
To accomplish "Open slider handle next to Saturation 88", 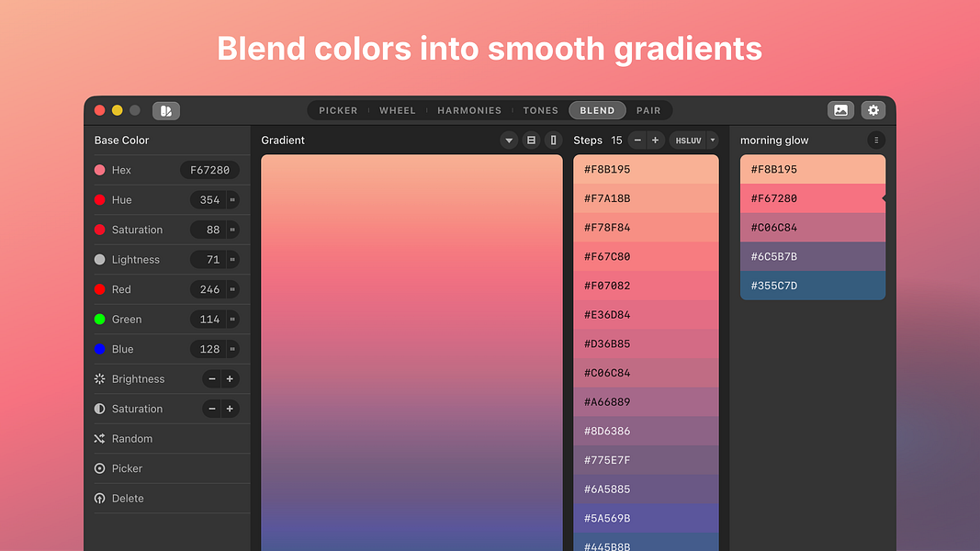I will pos(232,230).
